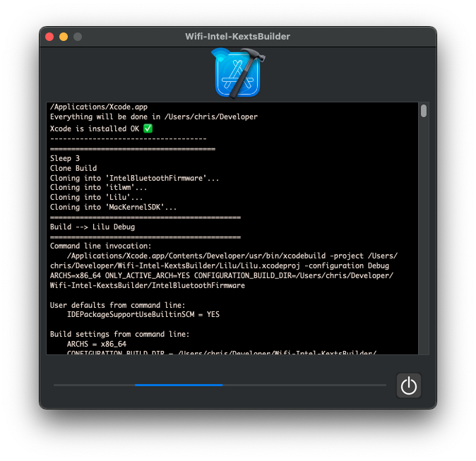Click the log view scrollbar thumb
Viewport: 476px width, 461px height.
click(x=424, y=111)
